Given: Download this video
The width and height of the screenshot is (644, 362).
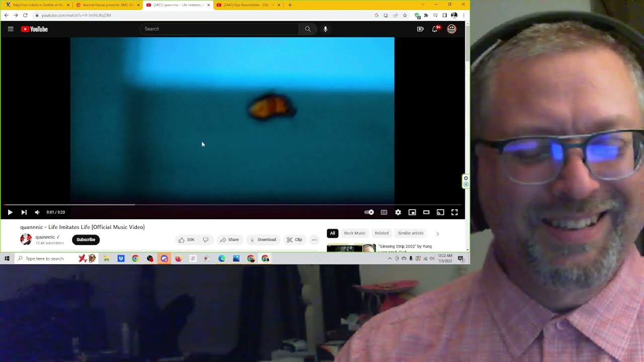Looking at the screenshot, I should 263,240.
